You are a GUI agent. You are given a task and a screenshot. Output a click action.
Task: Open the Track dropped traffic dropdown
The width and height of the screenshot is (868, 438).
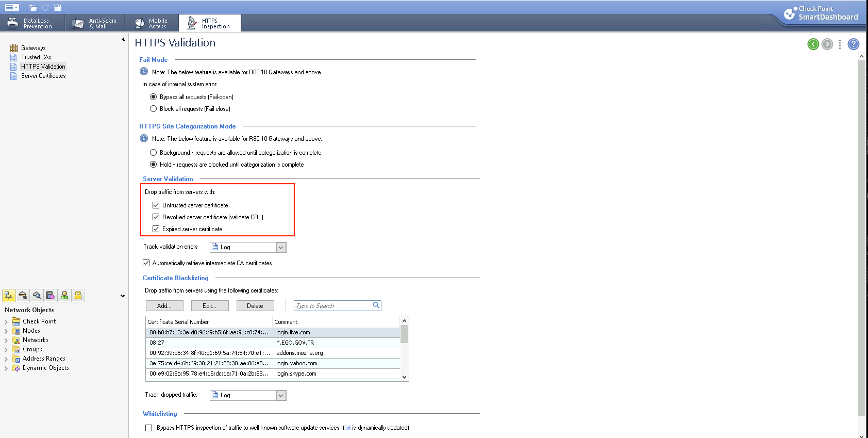281,395
